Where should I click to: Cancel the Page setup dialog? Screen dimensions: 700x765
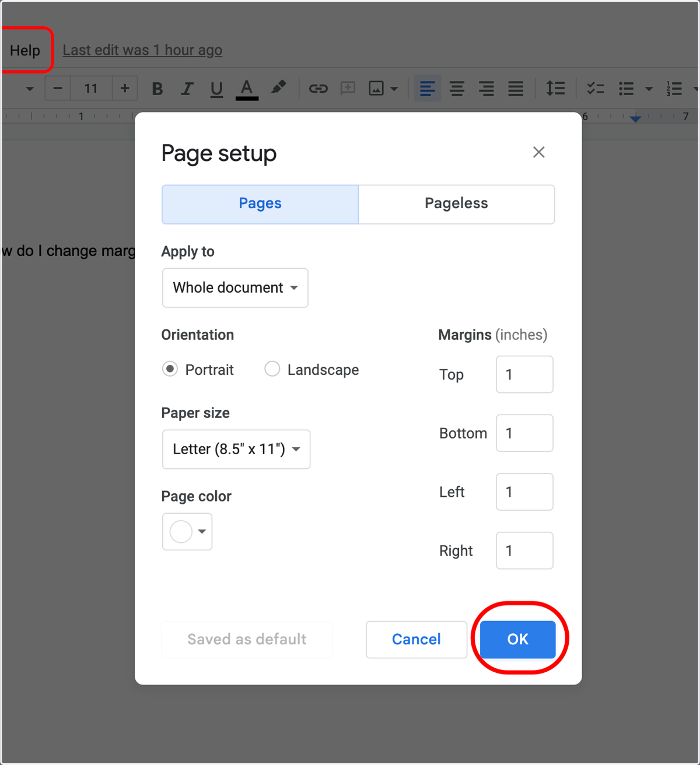pyautogui.click(x=416, y=640)
